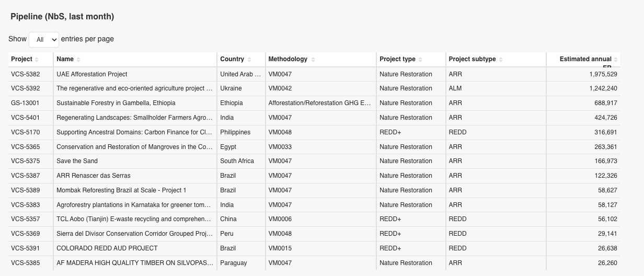Image resolution: width=644 pixels, height=276 pixels.
Task: Click sort arrows icon beside Name header
Action: (78, 60)
